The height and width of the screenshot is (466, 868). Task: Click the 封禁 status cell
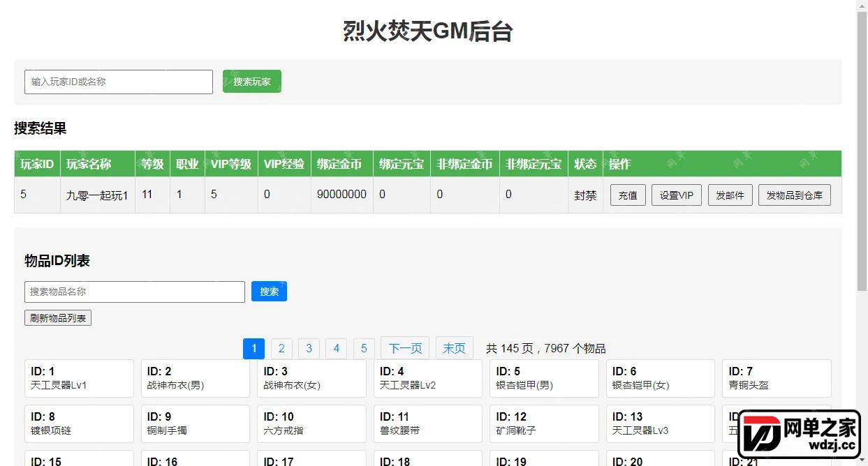click(585, 195)
